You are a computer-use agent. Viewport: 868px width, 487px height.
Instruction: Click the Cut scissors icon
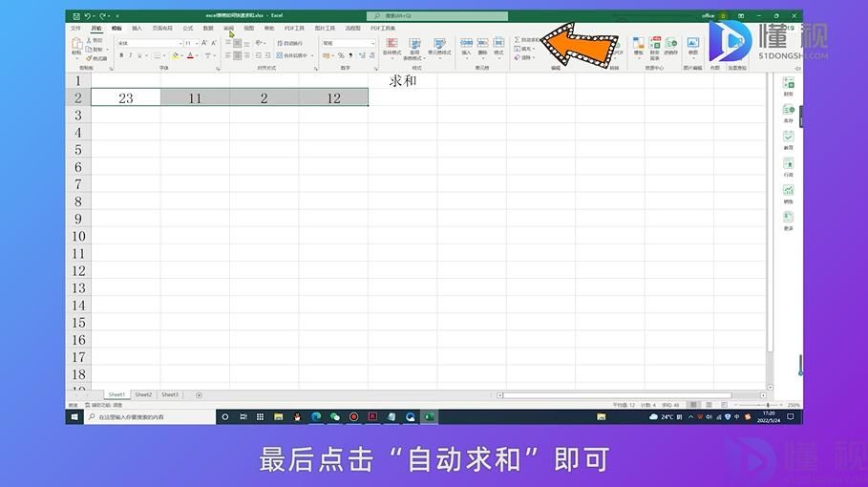pos(89,40)
